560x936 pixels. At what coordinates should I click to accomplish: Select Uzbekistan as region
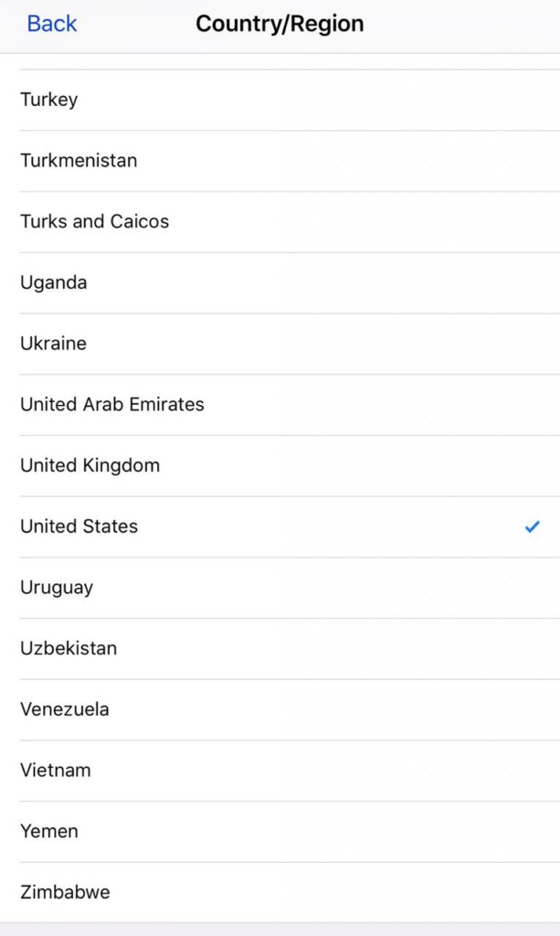[280, 648]
